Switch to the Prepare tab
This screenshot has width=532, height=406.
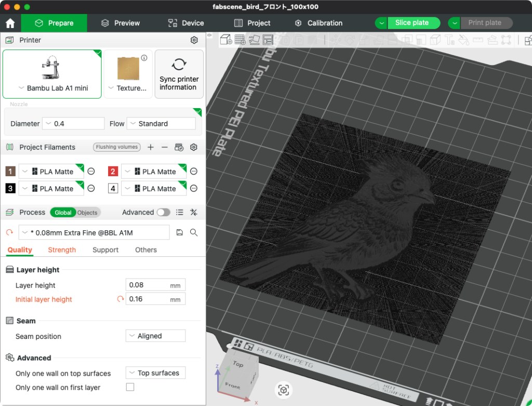pyautogui.click(x=54, y=23)
